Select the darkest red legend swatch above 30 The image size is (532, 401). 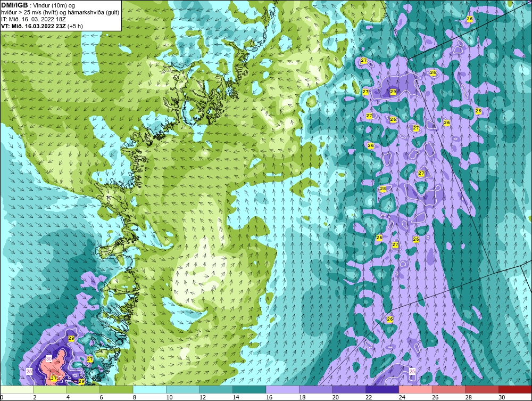(x=516, y=389)
